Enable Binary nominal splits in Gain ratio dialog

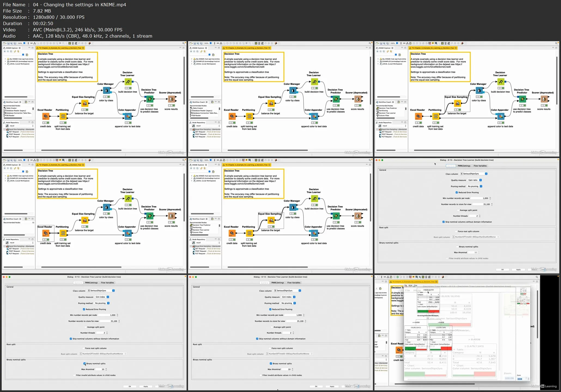pos(457,247)
